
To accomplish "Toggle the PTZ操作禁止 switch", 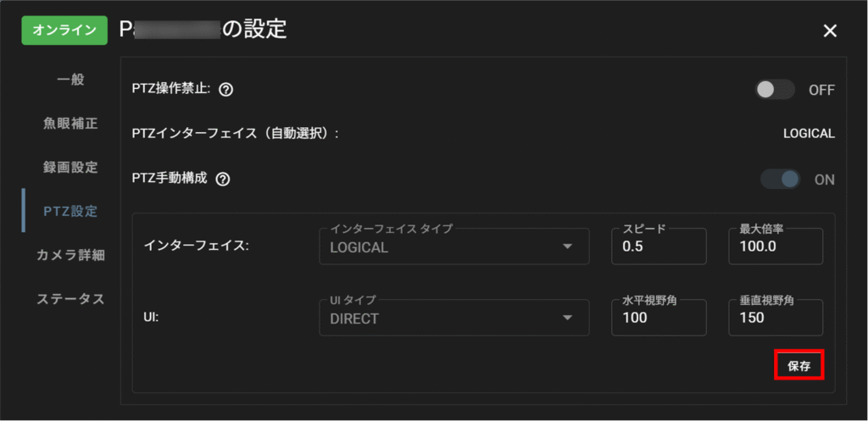I will click(775, 90).
